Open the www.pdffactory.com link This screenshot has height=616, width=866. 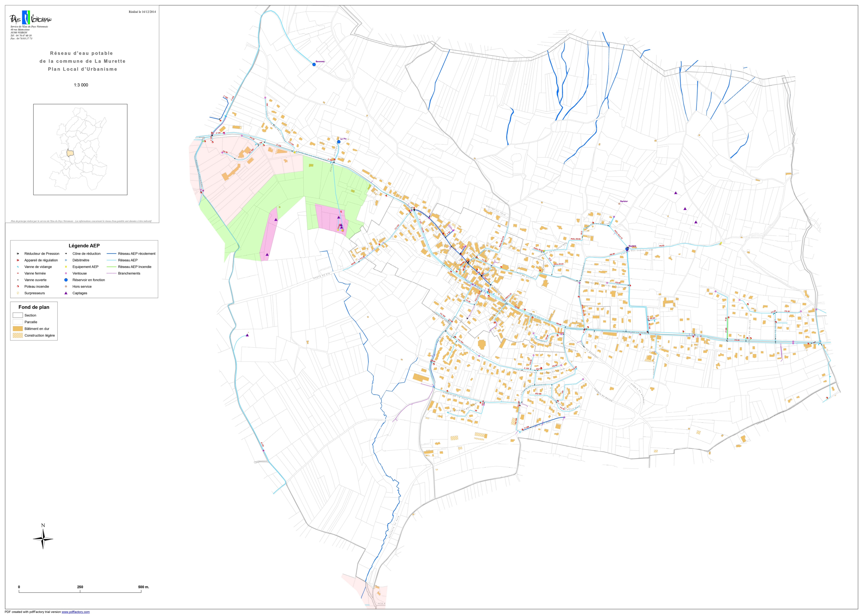point(76,612)
